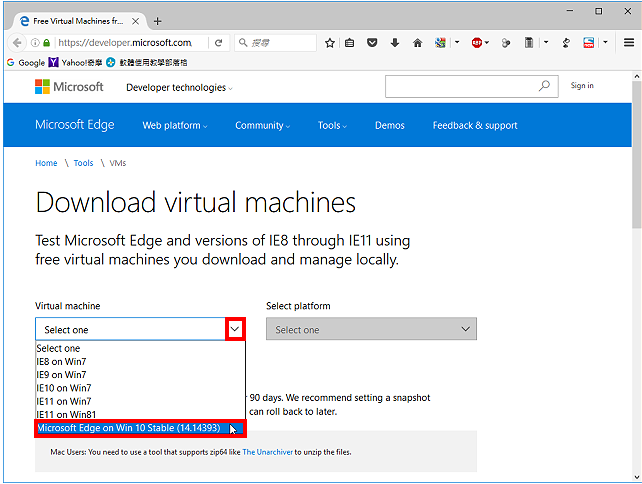Open dropdown arrow beside blue S extension icon

[605, 42]
